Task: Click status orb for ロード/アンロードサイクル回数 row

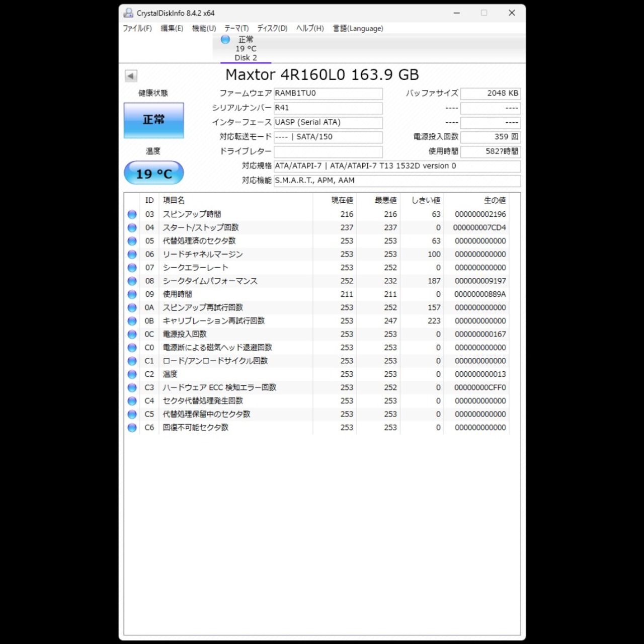Action: [132, 361]
